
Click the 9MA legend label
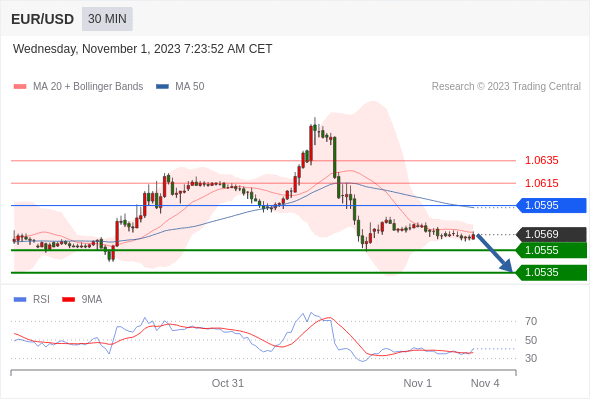pyautogui.click(x=92, y=300)
